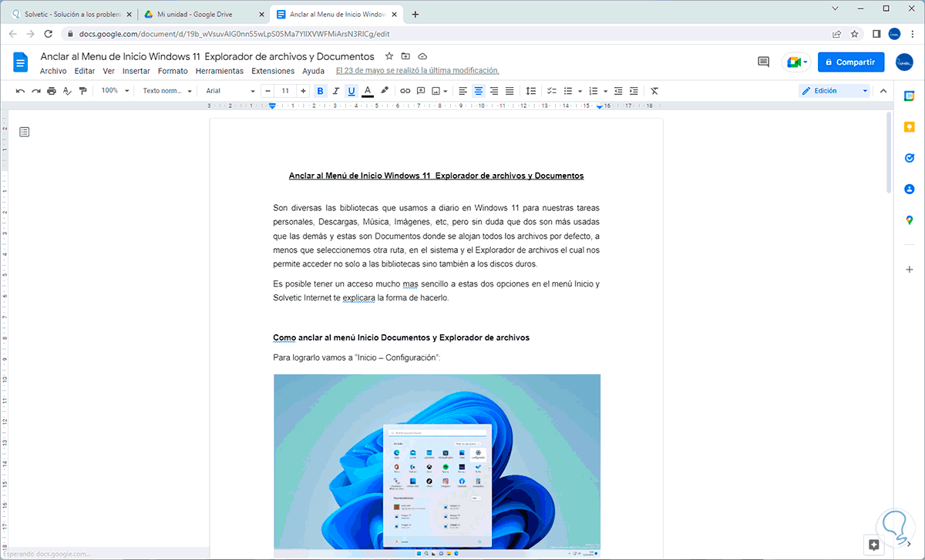Viewport: 925px width, 560px height.
Task: Decrease font size with the minus button
Action: (268, 91)
